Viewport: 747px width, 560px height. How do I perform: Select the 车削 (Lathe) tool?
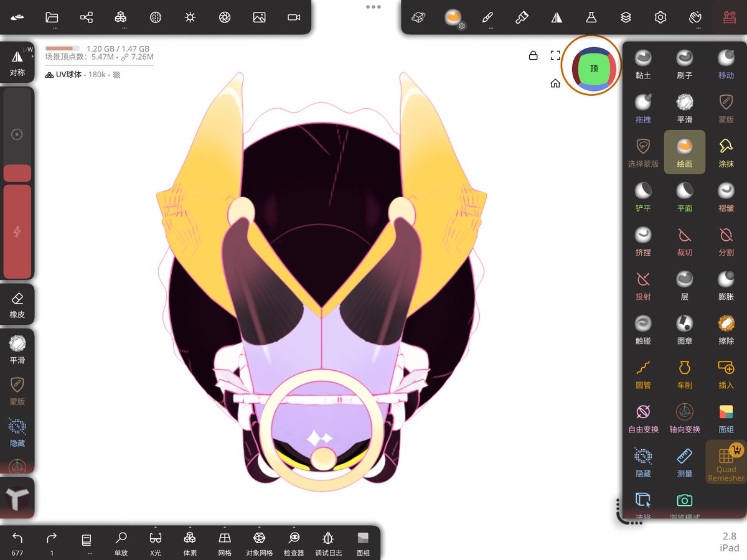point(685,373)
